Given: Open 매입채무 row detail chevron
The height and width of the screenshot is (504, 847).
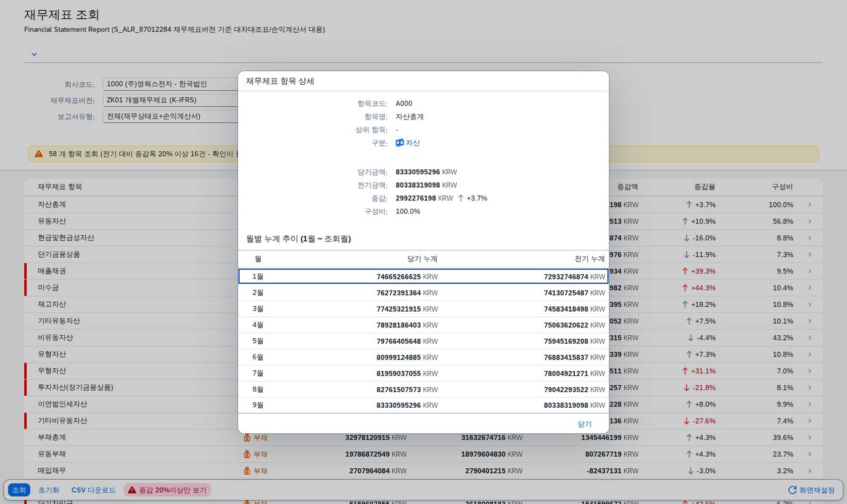Looking at the screenshot, I should (x=809, y=471).
